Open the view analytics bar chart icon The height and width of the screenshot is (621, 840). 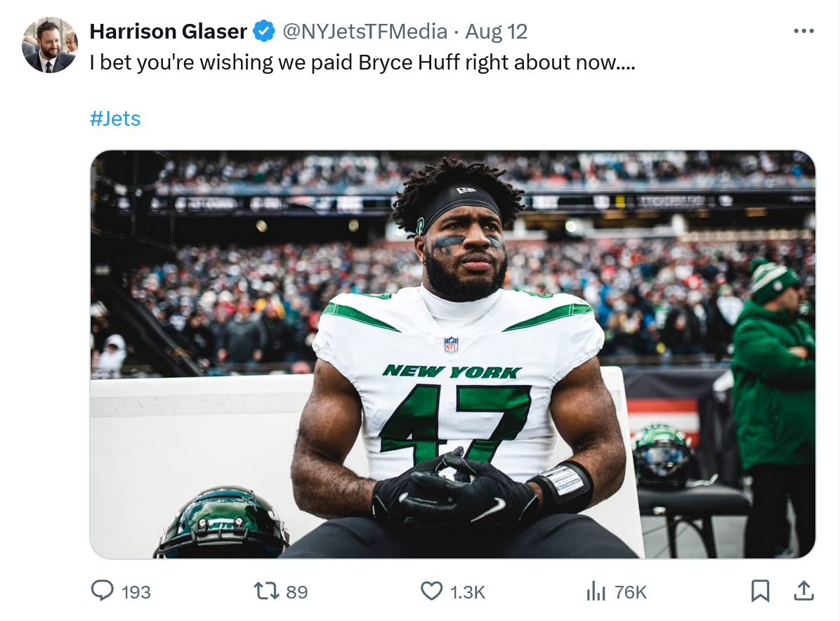(596, 591)
